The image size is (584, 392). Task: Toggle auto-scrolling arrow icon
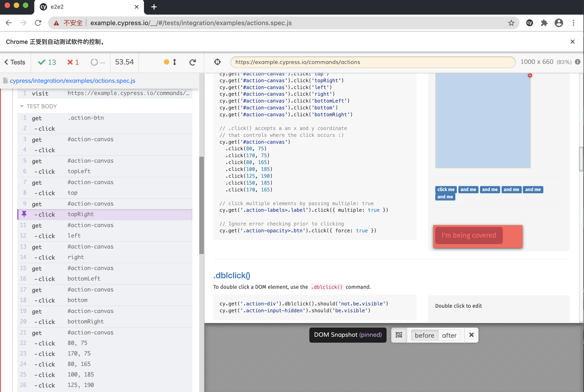pos(175,62)
